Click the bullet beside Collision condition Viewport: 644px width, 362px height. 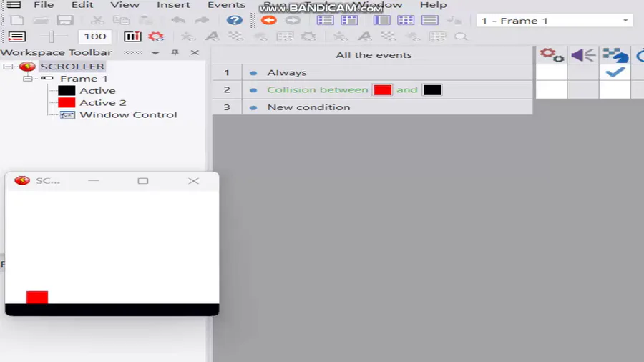pyautogui.click(x=253, y=90)
